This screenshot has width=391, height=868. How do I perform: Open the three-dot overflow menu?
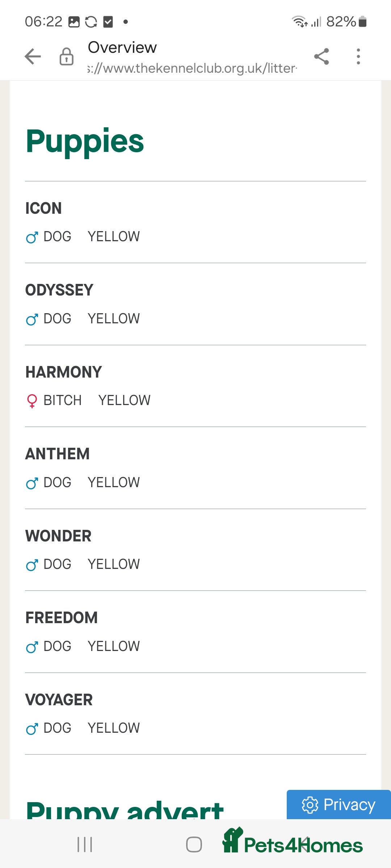(x=358, y=56)
